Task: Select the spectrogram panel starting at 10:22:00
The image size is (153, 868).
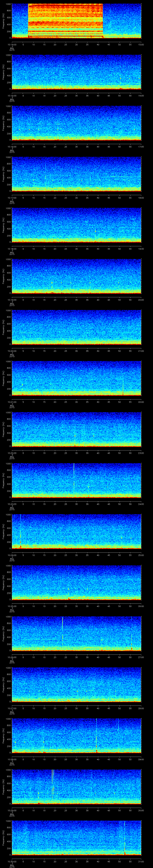Action: click(x=76, y=429)
